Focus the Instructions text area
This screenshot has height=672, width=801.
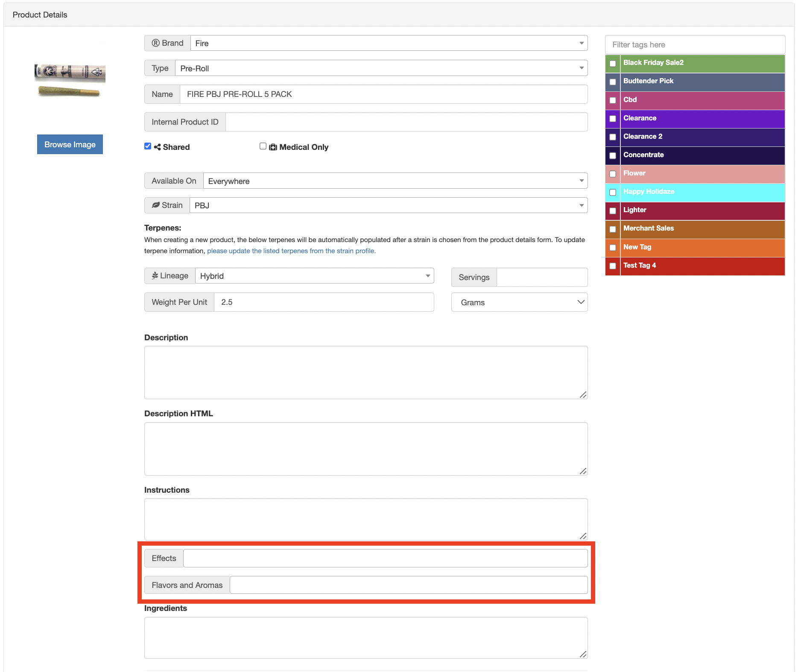click(x=366, y=520)
